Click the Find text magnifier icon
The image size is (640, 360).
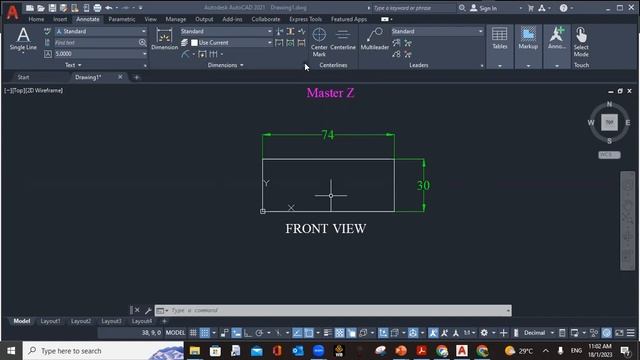point(142,42)
